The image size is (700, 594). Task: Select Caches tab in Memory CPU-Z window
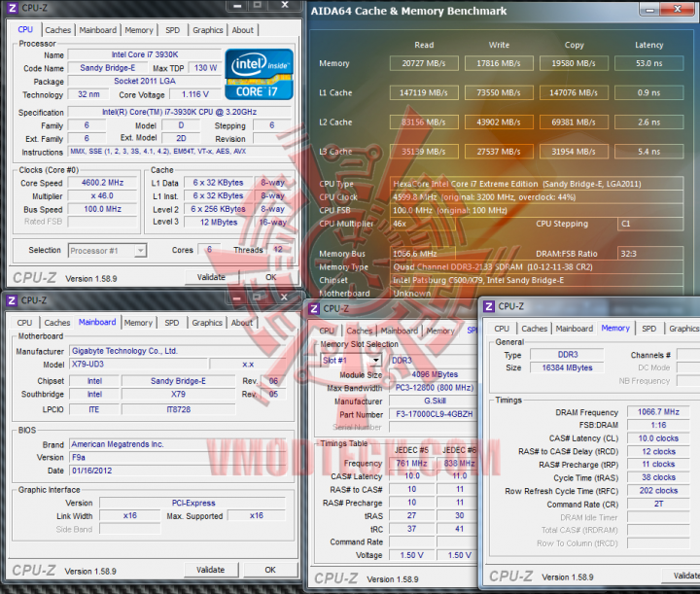point(535,329)
